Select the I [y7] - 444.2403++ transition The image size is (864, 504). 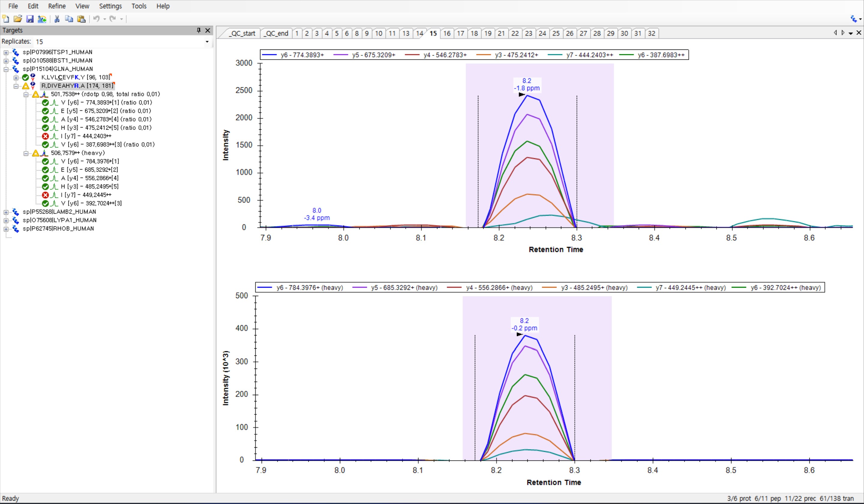tap(86, 136)
